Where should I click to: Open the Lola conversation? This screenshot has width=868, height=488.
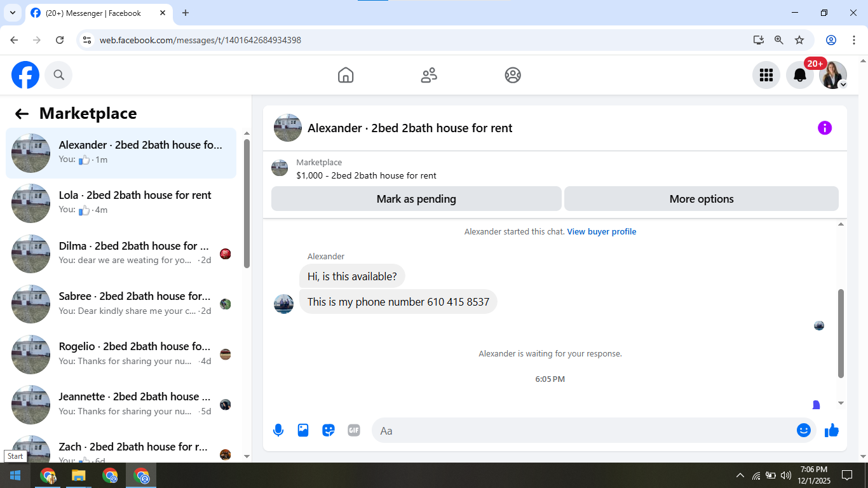tap(121, 203)
